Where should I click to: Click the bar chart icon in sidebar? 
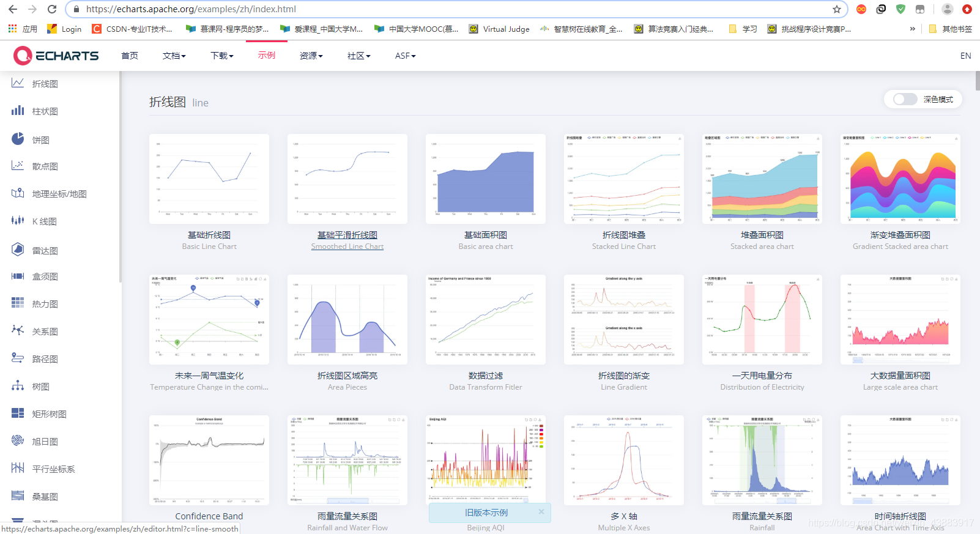point(18,111)
